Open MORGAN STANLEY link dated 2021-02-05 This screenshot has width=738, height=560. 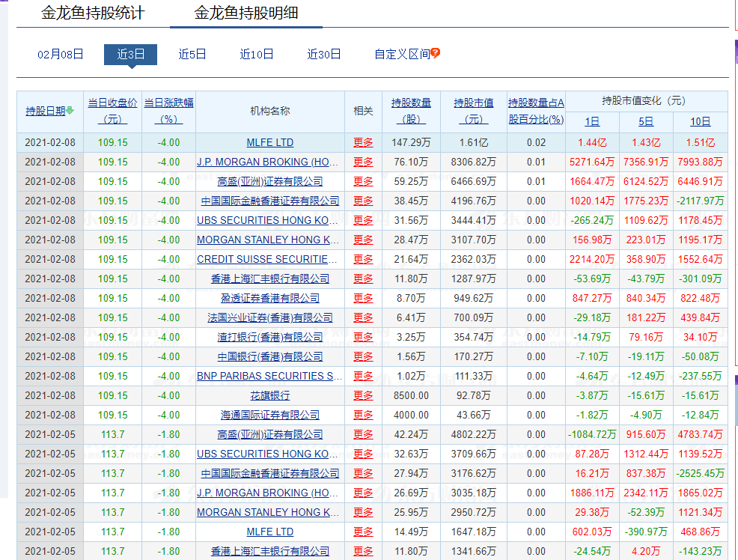(268, 513)
